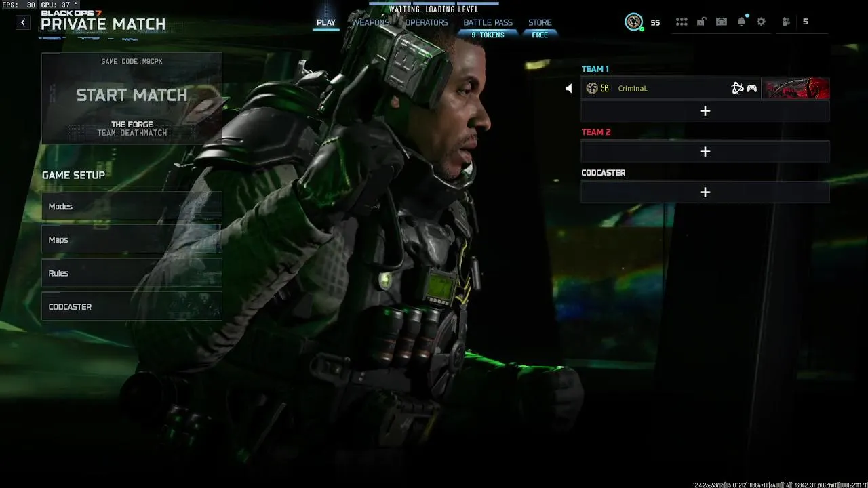The height and width of the screenshot is (488, 868).
Task: Add a player to Team 2 slot
Action: 705,152
